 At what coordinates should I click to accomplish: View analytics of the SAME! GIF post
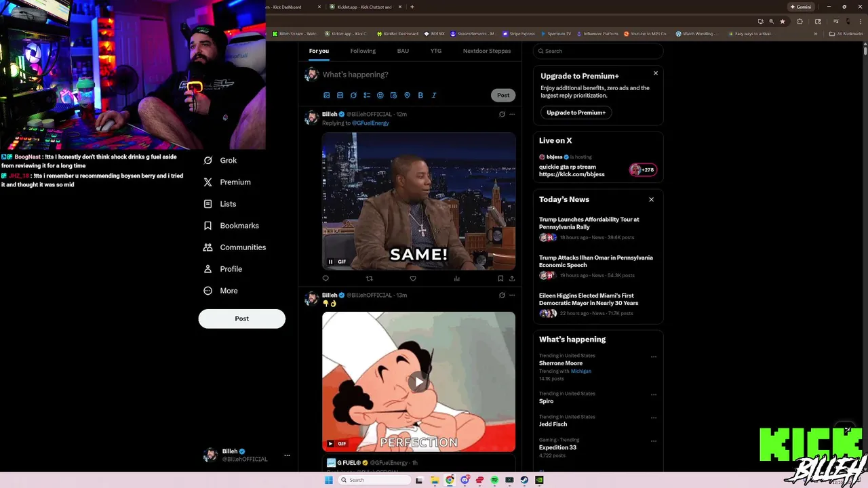[x=456, y=279]
